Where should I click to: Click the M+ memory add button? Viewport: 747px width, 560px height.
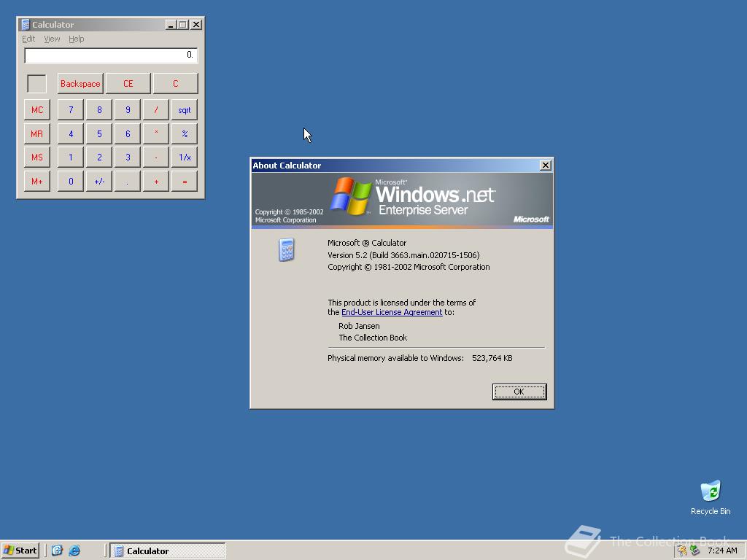pos(37,182)
